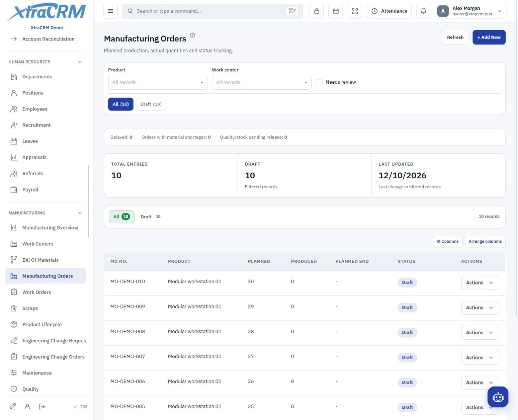Open Actions dropdown for MO-DEMO-008

pyautogui.click(x=480, y=332)
